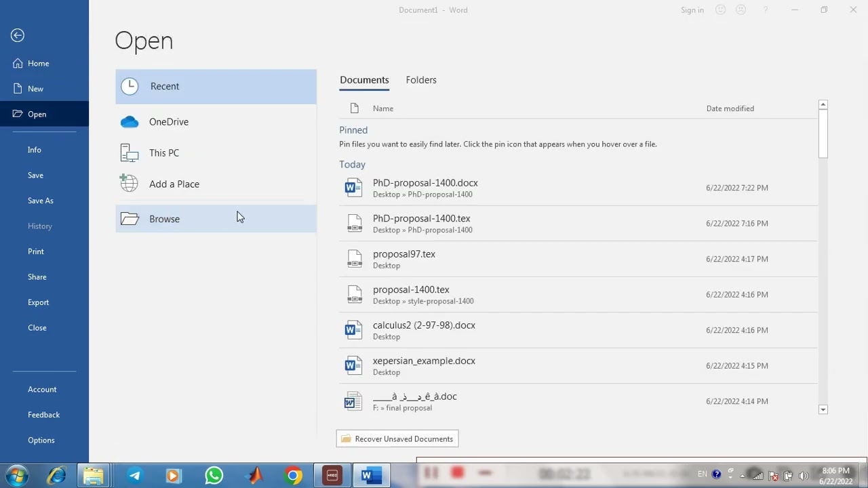Click Word icon of PhD-proposal-1400.docx
The height and width of the screenshot is (488, 868).
(x=353, y=188)
